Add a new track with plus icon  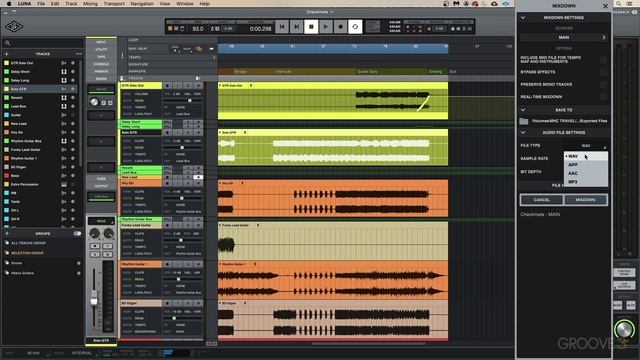[7, 54]
